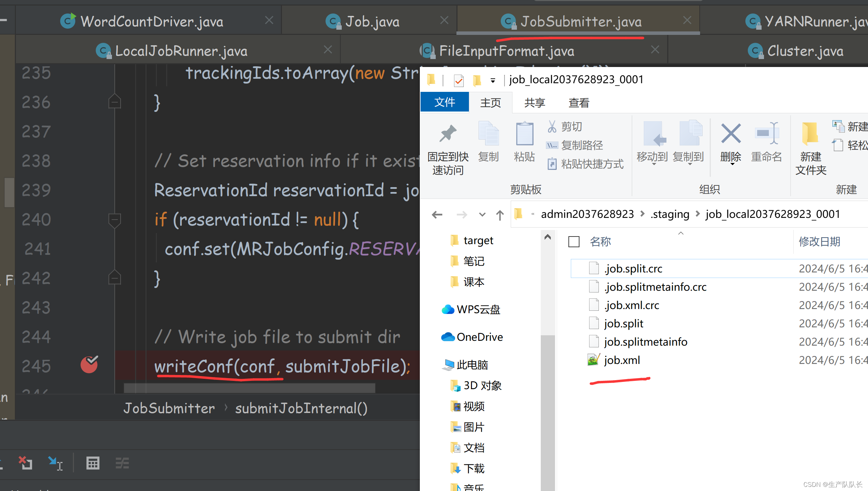The height and width of the screenshot is (491, 868).
Task: Switch to the 共享 ribbon tab
Action: (535, 103)
